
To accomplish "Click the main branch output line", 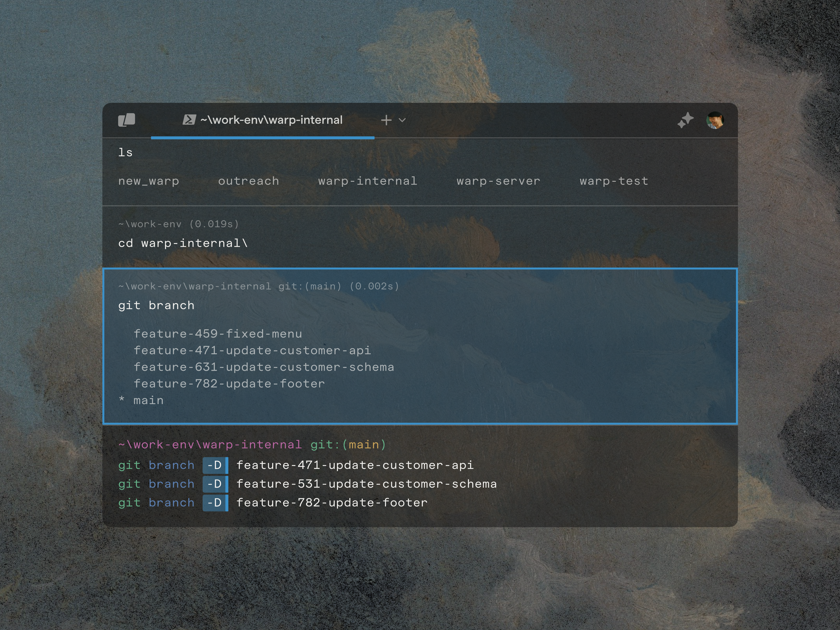I will coord(148,400).
